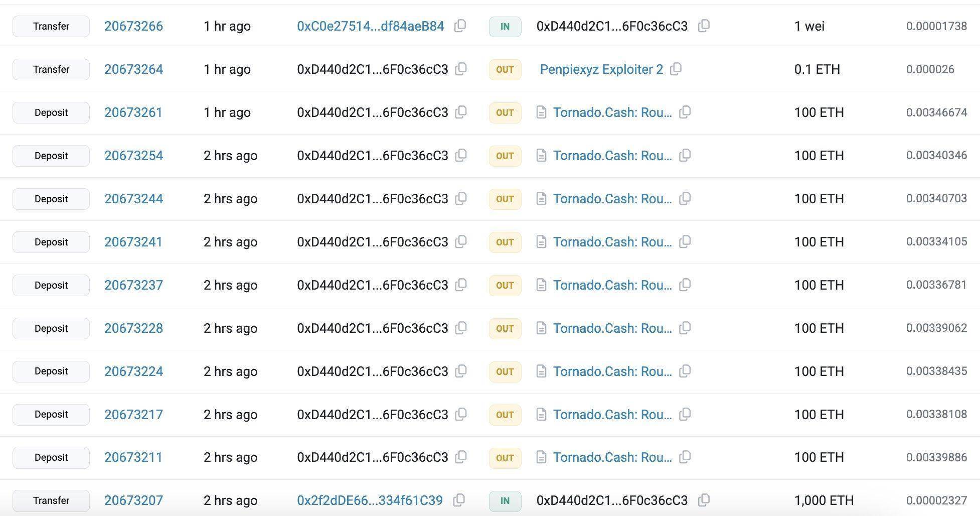Image resolution: width=980 pixels, height=516 pixels.
Task: Open Tornado.Cash Router link in block 20673244 row
Action: click(x=612, y=199)
